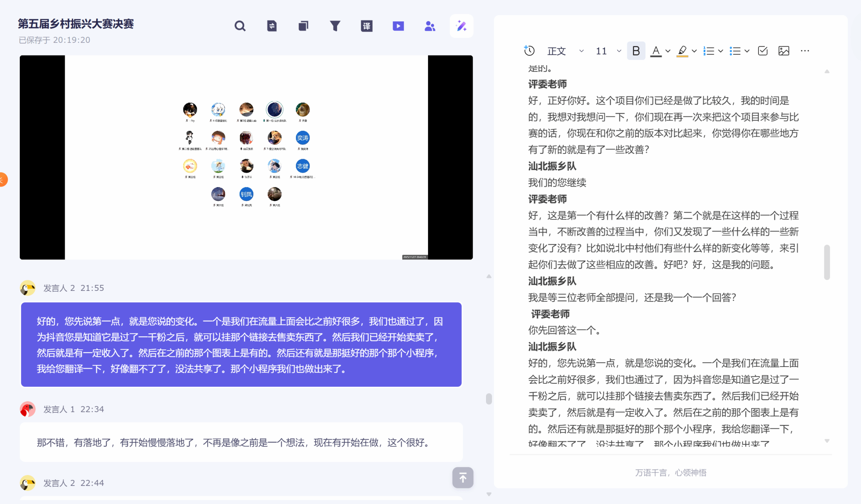
Task: Insert an image into notes
Action: pos(784,51)
